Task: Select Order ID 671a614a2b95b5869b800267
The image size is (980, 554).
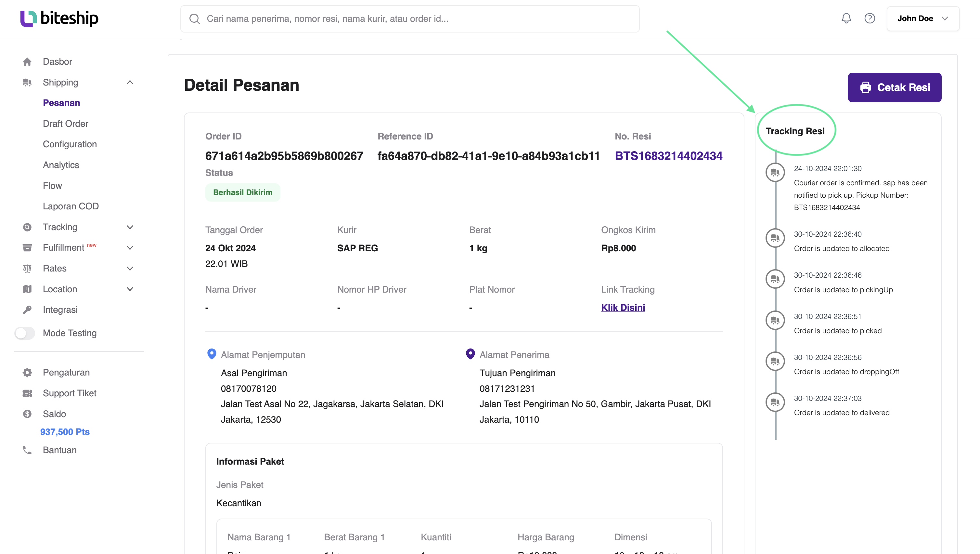Action: [x=284, y=156]
